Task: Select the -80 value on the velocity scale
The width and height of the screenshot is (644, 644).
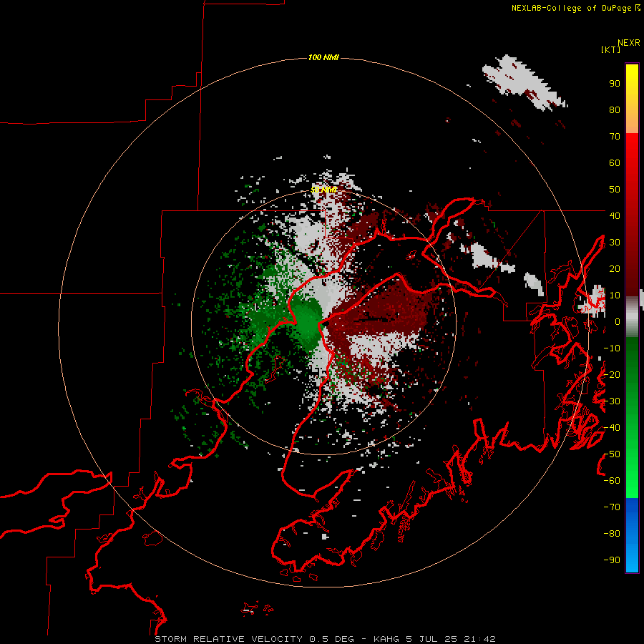Action: (612, 534)
